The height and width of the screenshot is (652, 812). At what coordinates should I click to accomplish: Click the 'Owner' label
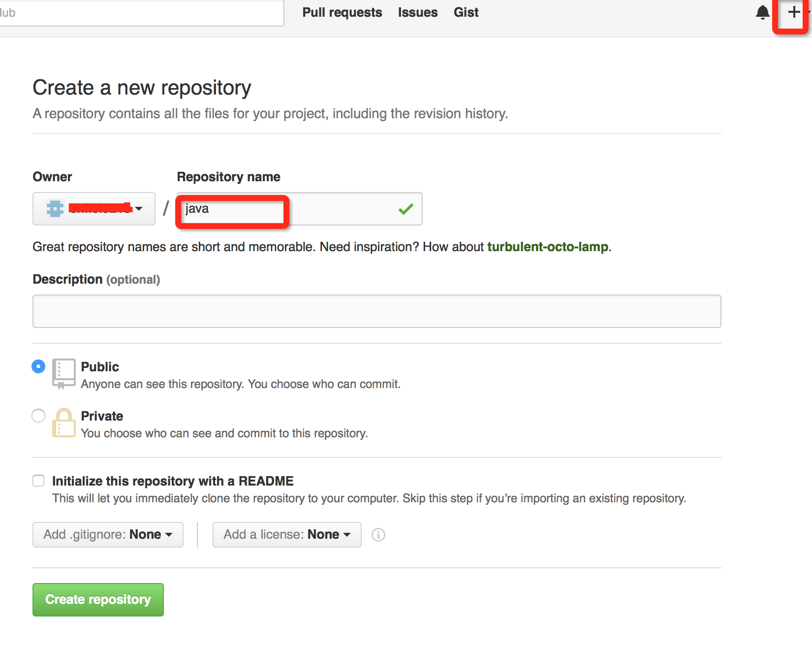click(x=52, y=177)
